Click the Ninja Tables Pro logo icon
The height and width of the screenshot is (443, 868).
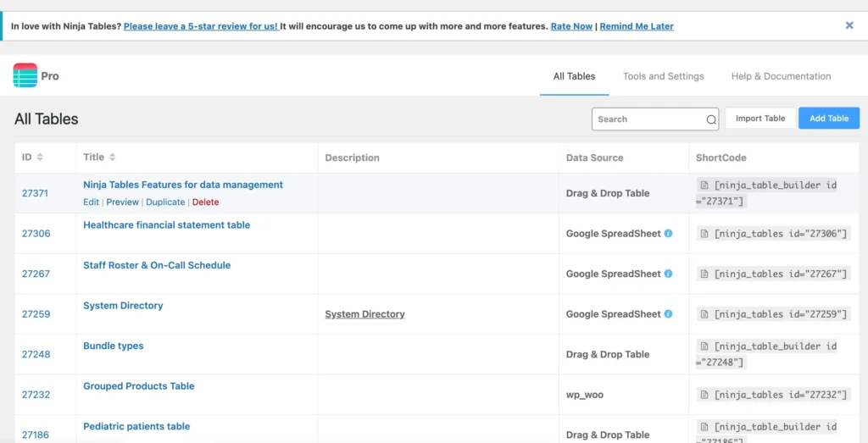(x=25, y=75)
